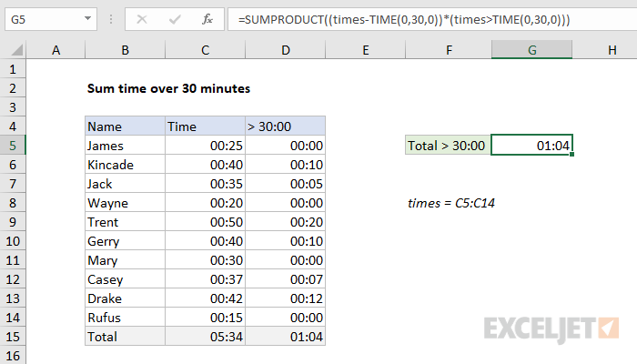Screen dimensions: 637x364
Task: Click the enter checkmark in formula bar
Action: (173, 18)
